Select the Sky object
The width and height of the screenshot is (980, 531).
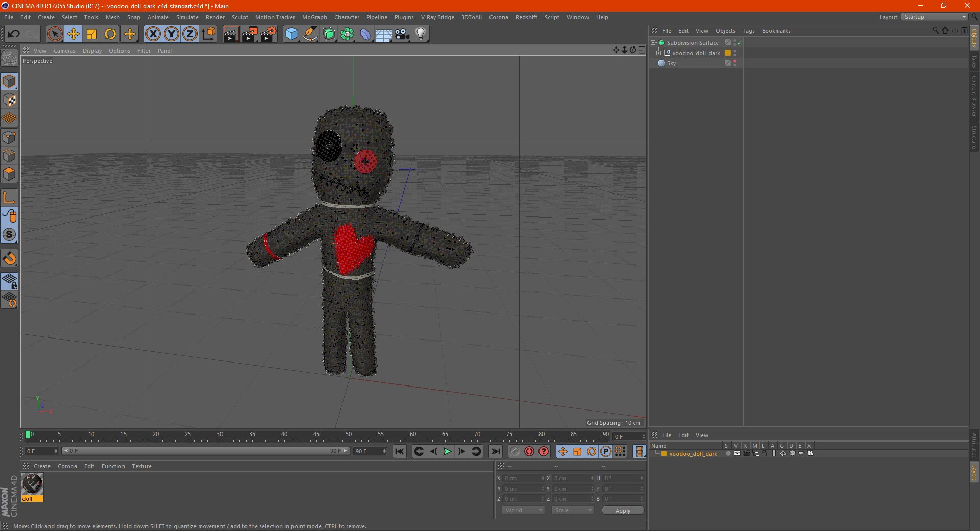coord(671,63)
